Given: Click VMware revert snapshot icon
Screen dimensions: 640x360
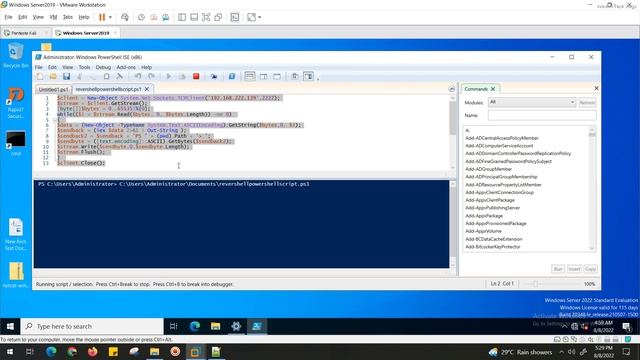Looking at the screenshot, I should pyautogui.click(x=153, y=17).
